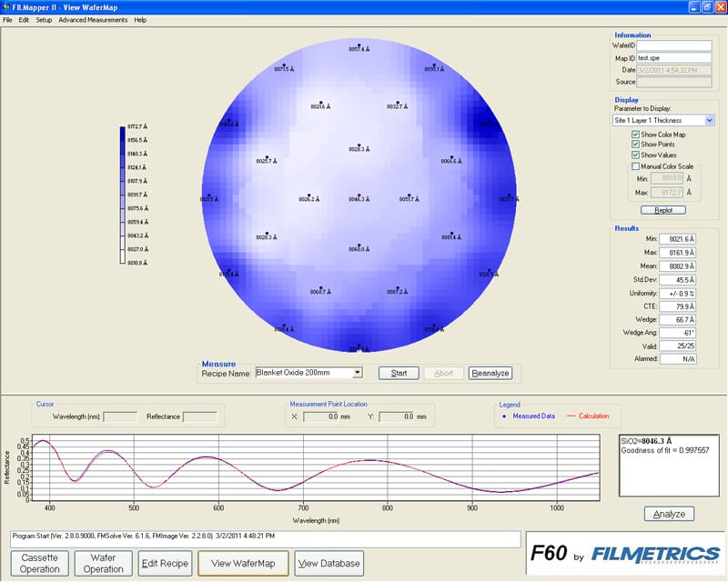Viewport: 728px width, 582px height.
Task: Click the Reanalyze button
Action: (490, 373)
